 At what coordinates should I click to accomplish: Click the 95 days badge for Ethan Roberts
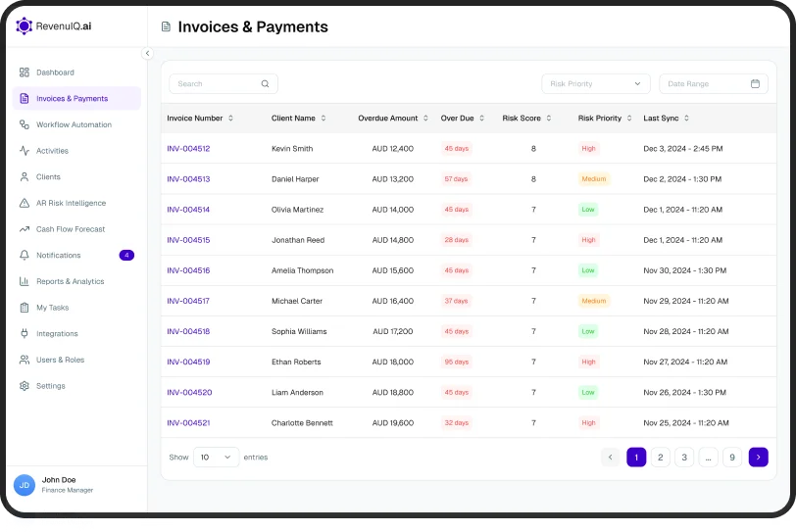tap(457, 362)
